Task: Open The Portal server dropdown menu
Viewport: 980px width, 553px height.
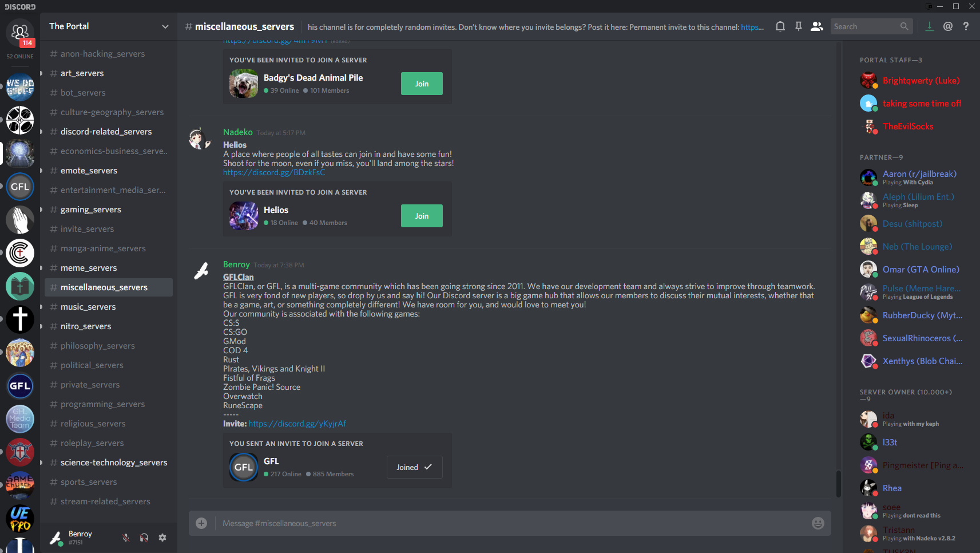Action: 165,26
